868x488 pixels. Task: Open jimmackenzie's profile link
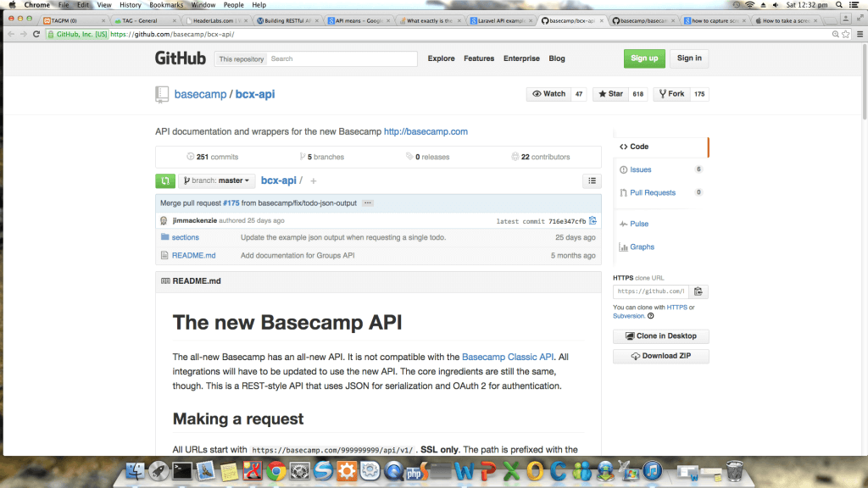click(195, 220)
